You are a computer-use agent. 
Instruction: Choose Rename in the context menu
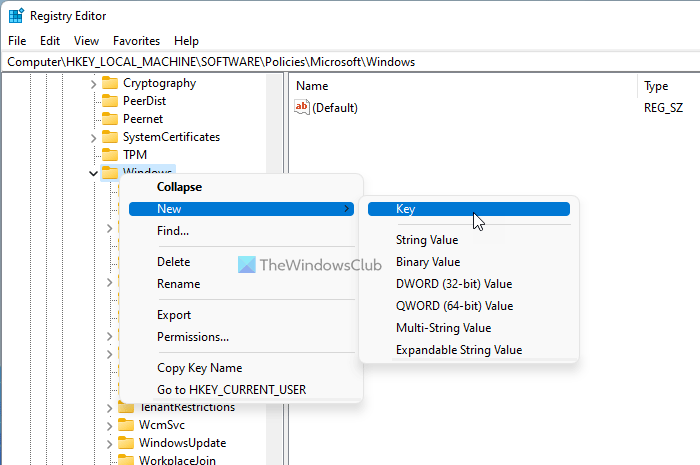click(x=241, y=284)
